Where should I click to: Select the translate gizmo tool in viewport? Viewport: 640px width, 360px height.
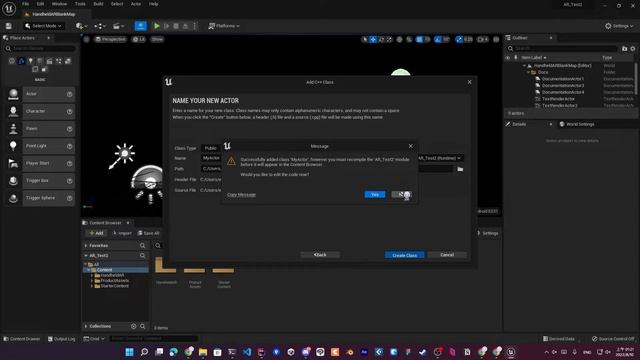[x=373, y=40]
